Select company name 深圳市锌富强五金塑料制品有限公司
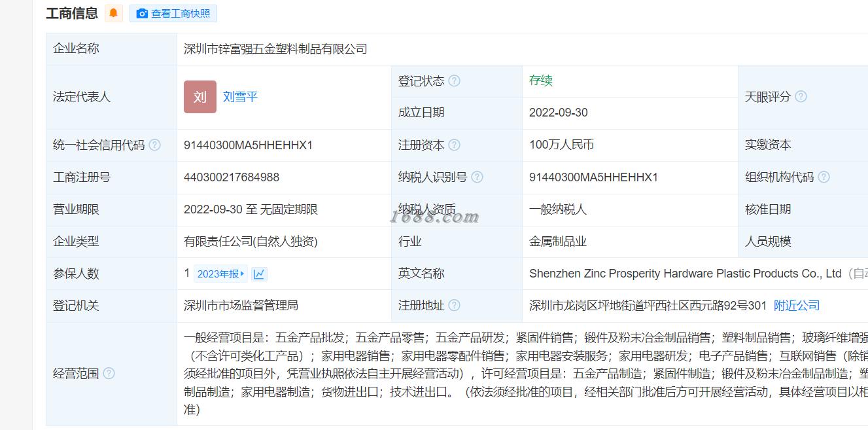Viewport: 868px width, 430px height. click(275, 49)
